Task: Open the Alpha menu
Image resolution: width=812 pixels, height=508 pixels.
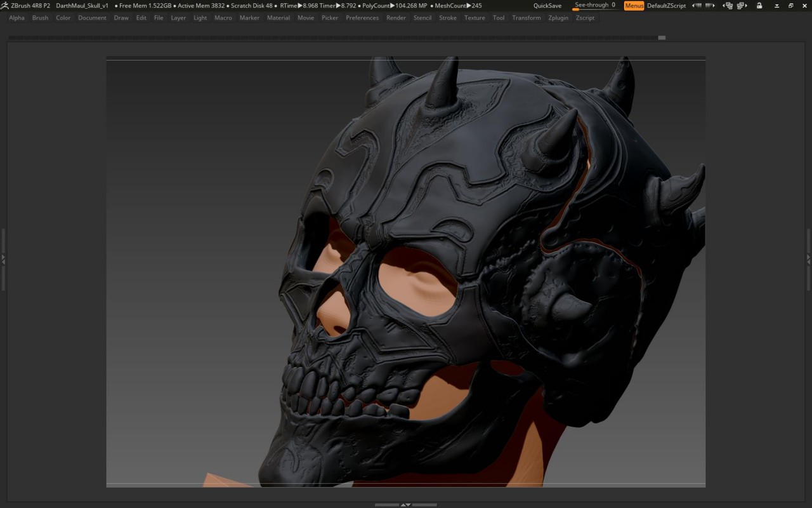Action: tap(17, 18)
